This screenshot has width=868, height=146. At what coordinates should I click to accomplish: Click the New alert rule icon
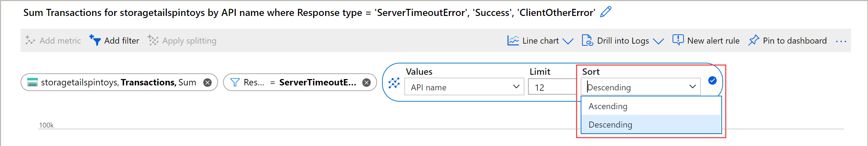(x=678, y=40)
